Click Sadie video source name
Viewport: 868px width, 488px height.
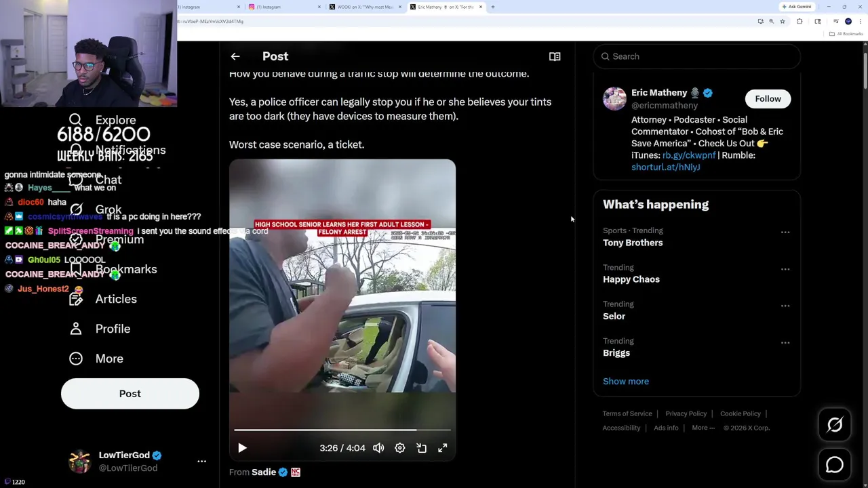(x=264, y=472)
